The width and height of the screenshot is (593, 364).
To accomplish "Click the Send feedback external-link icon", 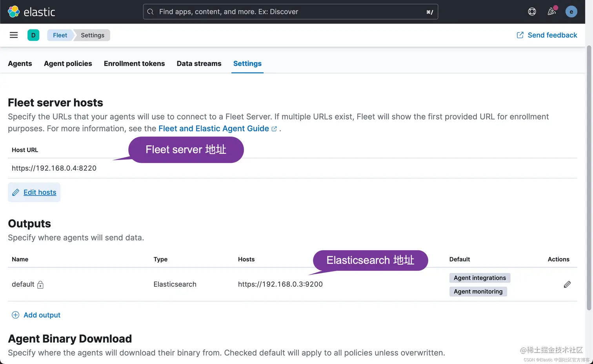I will 520,35.
